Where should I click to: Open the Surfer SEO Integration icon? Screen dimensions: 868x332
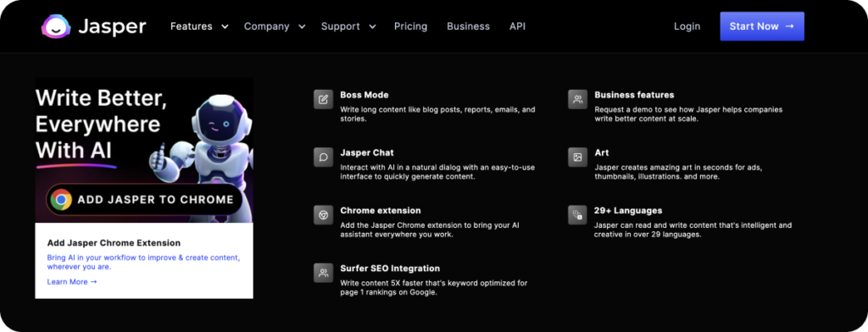coord(323,273)
